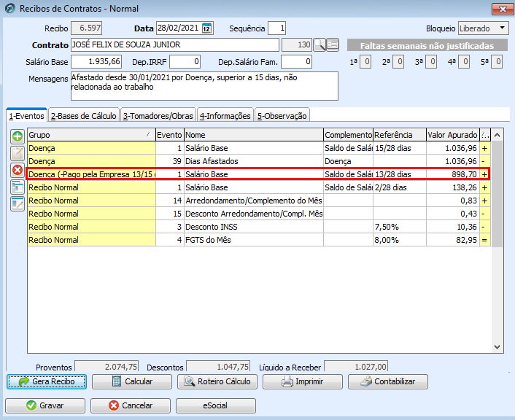Select the Desconto Arredondamento/Compl. Mês row
515x420 pixels.
point(259,214)
